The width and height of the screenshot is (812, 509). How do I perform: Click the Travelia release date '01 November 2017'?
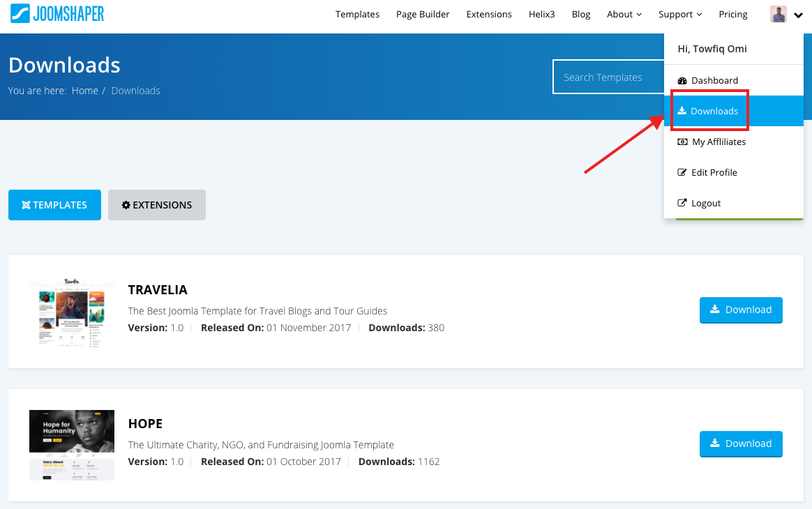pyautogui.click(x=308, y=328)
